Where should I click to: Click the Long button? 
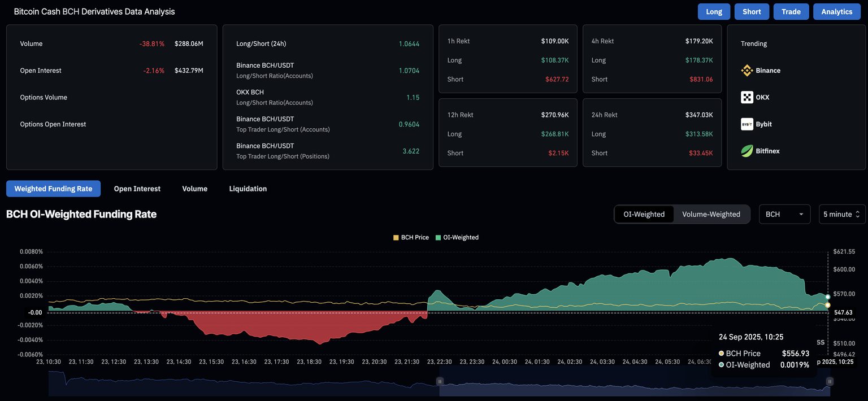(714, 12)
